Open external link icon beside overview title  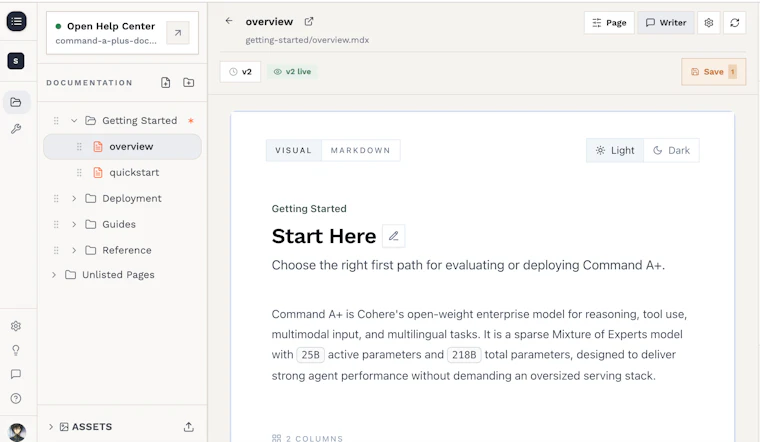coord(309,21)
